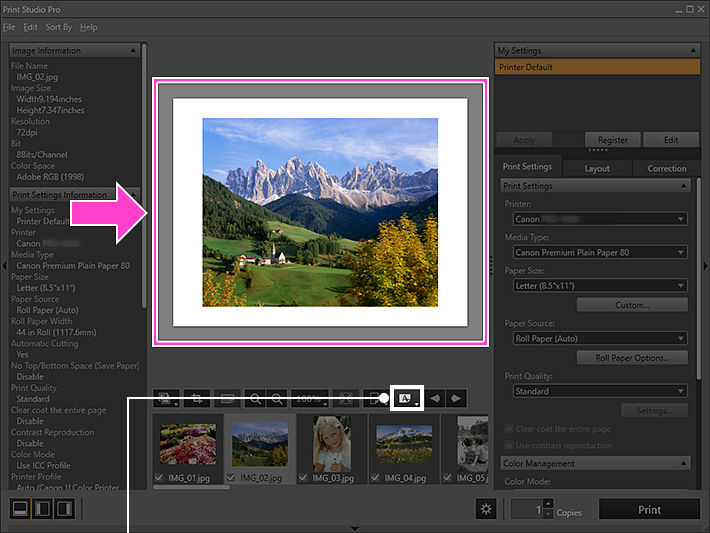Image resolution: width=710 pixels, height=533 pixels.
Task: Expand the Paper Size dropdown
Action: pos(595,285)
